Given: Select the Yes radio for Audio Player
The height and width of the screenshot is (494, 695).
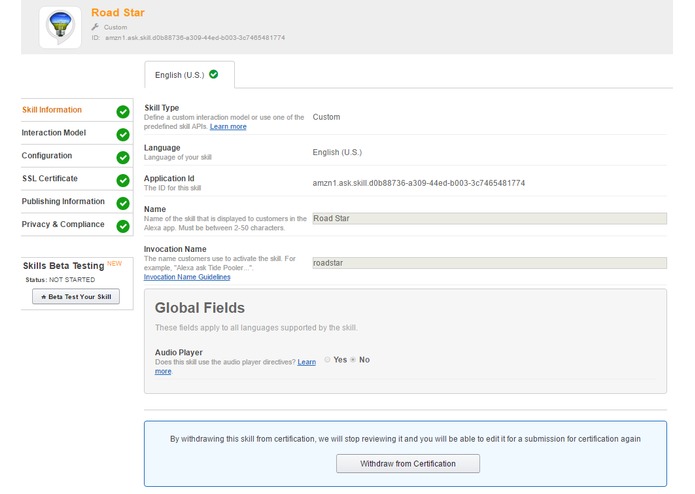Looking at the screenshot, I should (327, 360).
